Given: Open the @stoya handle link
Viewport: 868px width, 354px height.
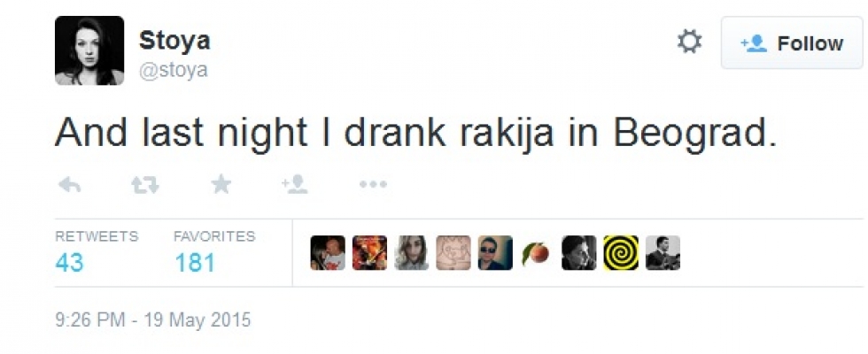Looking at the screenshot, I should [174, 70].
